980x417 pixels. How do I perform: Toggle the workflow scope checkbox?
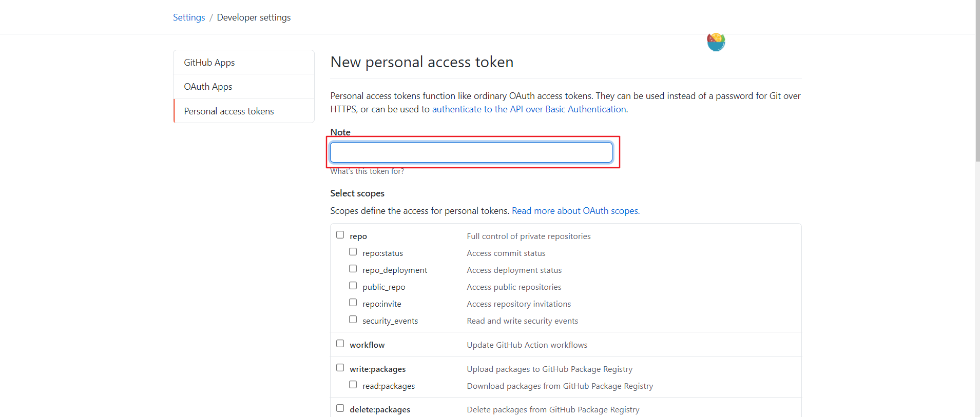click(340, 344)
